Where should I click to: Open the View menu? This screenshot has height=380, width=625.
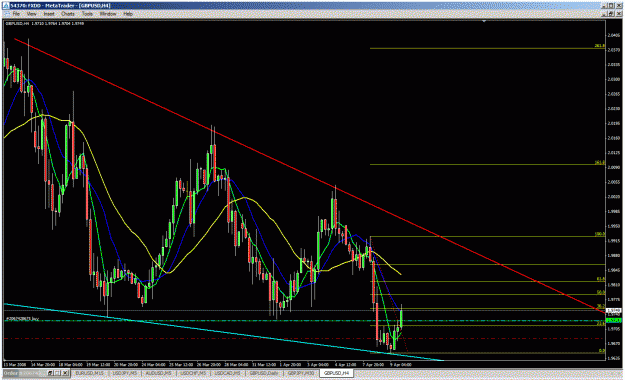[x=31, y=14]
